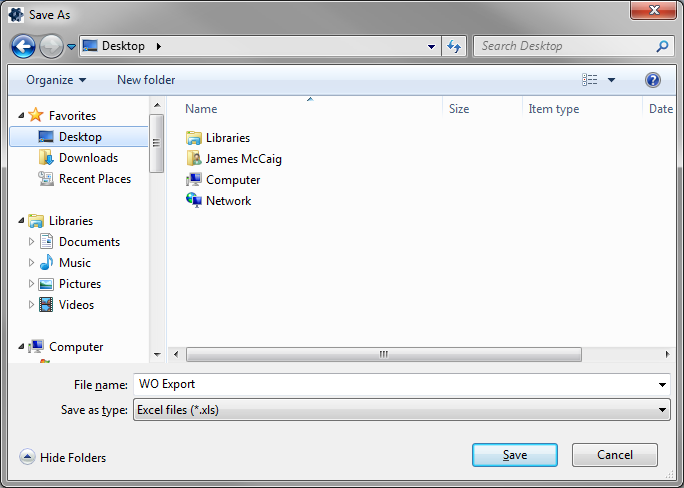Collapse the Favorites group

pos(21,116)
